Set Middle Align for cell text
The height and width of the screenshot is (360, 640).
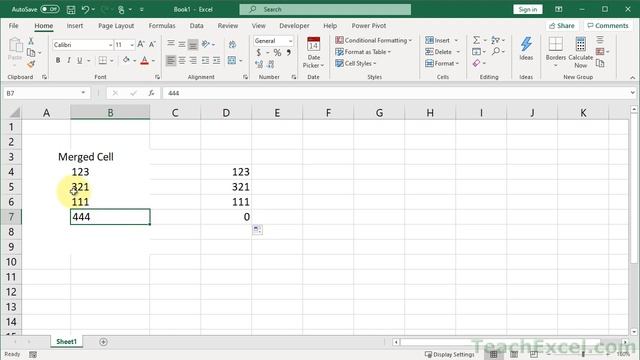coord(182,44)
